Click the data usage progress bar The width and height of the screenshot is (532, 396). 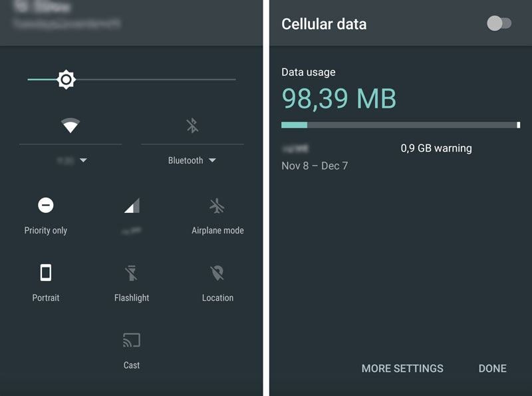pyautogui.click(x=400, y=124)
